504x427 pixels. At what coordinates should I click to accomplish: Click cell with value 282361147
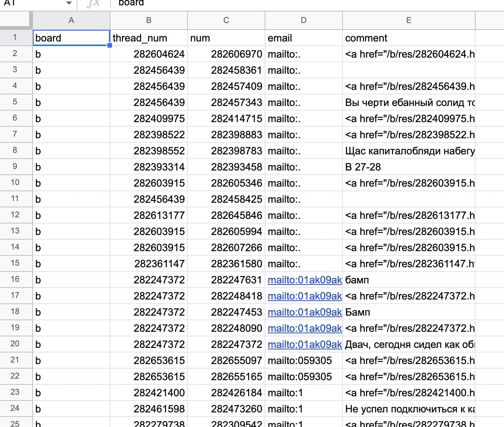click(149, 264)
